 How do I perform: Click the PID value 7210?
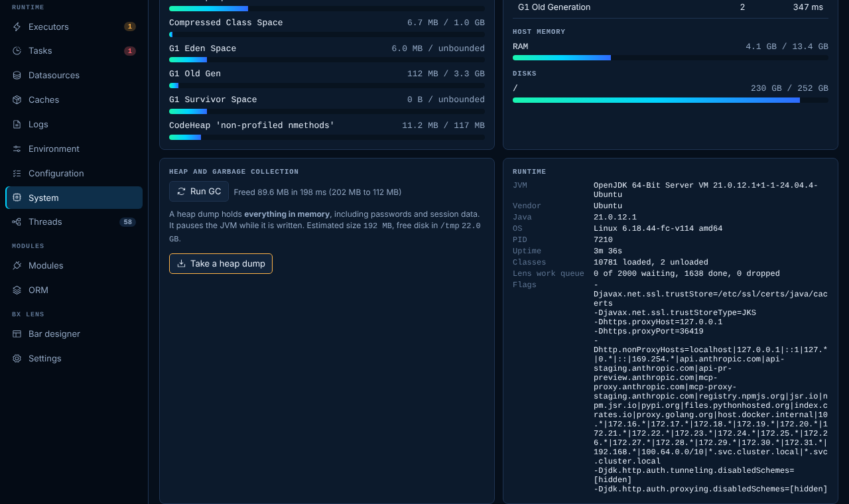603,240
